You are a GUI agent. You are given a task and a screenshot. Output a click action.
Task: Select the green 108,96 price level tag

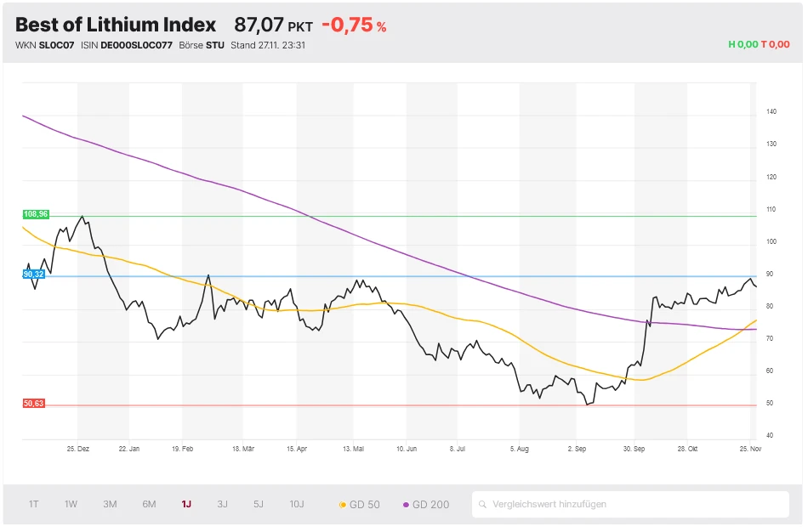(34, 215)
